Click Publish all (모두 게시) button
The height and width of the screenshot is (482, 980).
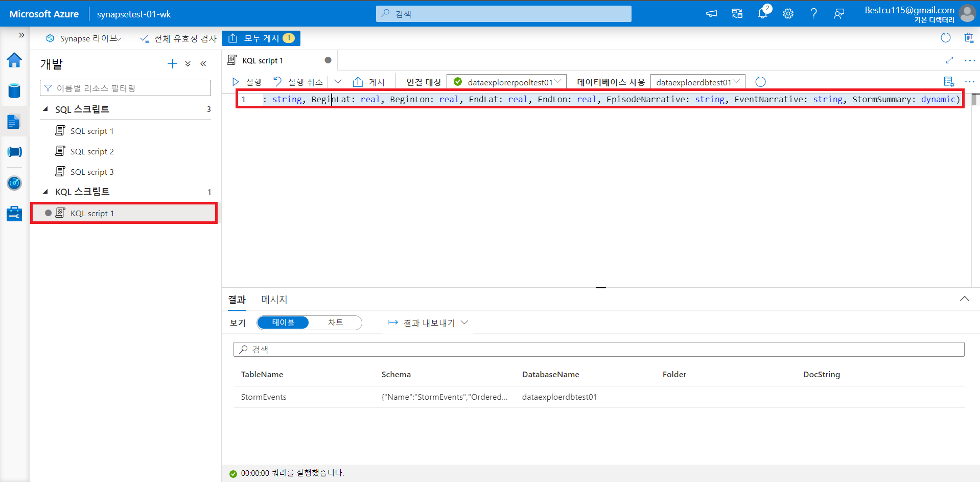(x=261, y=38)
